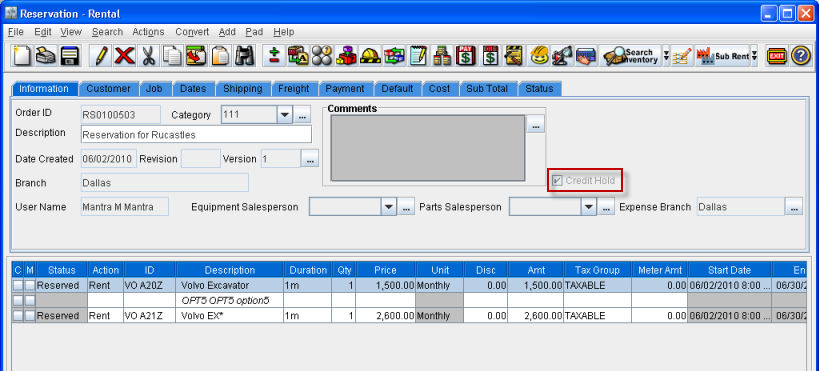Click the four balls question mark icon
Image resolution: width=819 pixels, height=371 pixels.
coord(322,55)
